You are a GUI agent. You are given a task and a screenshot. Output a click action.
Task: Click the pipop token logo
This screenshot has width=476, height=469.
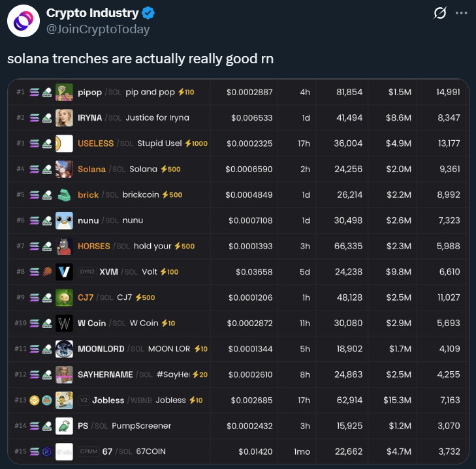(64, 92)
